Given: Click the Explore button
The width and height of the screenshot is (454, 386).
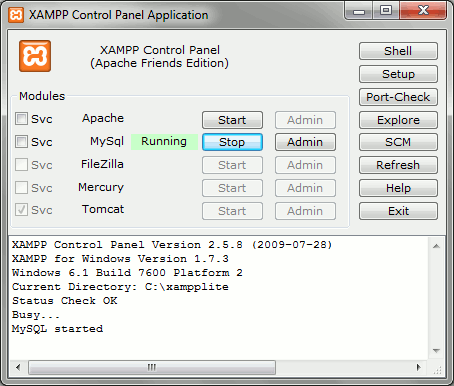Looking at the screenshot, I should [x=398, y=120].
